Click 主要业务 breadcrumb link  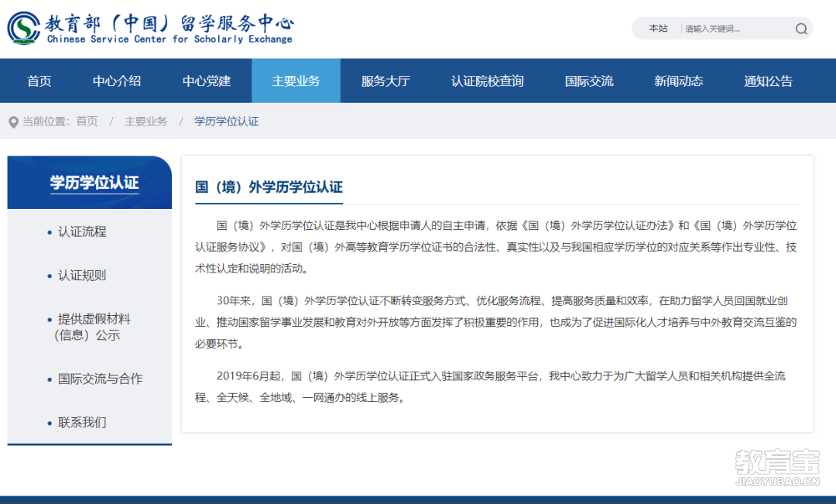[146, 122]
